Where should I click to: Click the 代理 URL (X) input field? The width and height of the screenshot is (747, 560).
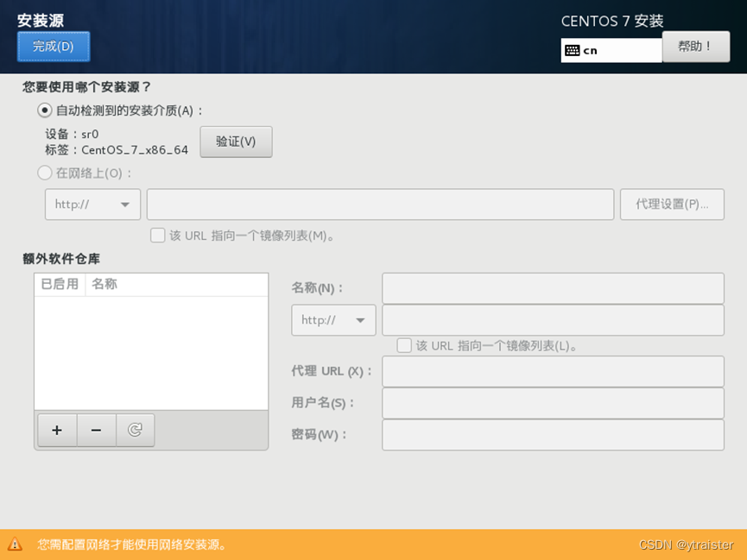pyautogui.click(x=553, y=371)
